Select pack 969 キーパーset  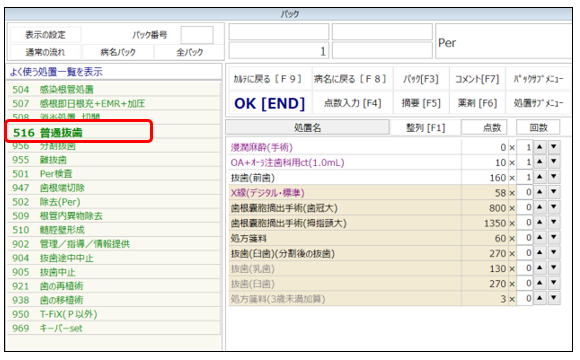click(x=114, y=329)
